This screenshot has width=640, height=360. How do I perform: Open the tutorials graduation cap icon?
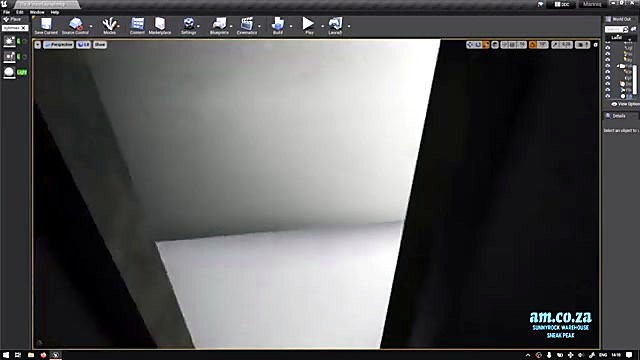coord(540,4)
